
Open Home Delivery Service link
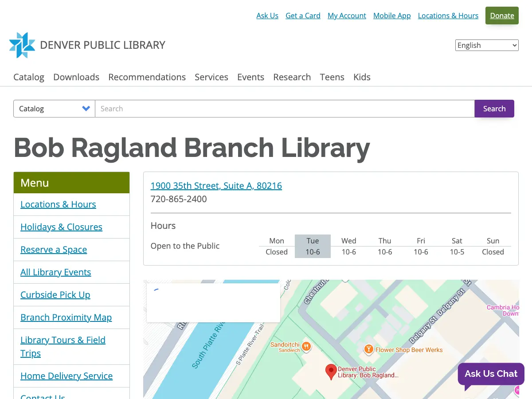click(66, 376)
